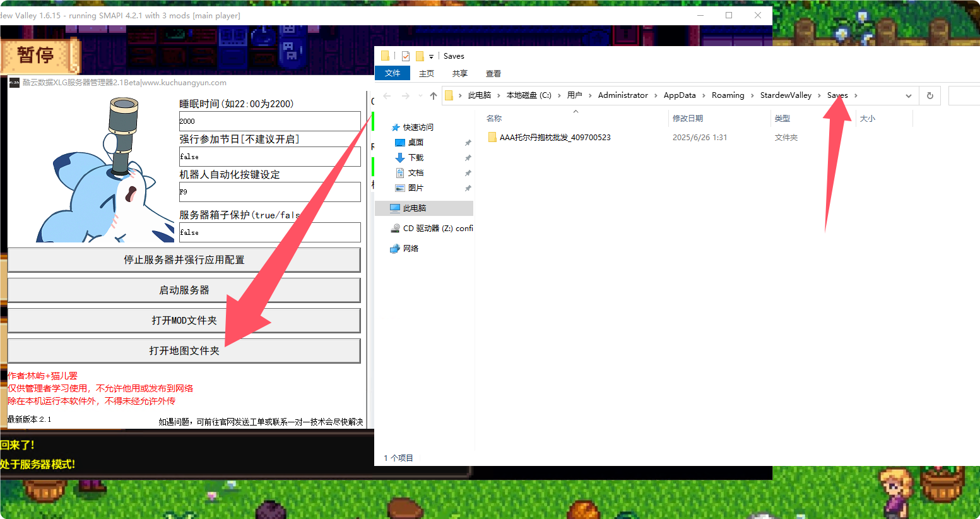Open recent locations dropdown beside forward arrow
980x519 pixels.
click(420, 95)
